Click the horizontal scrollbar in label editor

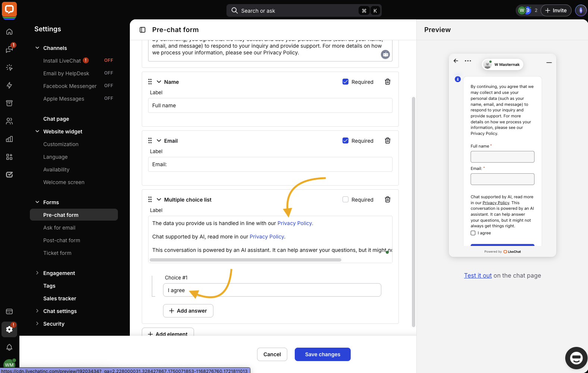pyautogui.click(x=245, y=260)
